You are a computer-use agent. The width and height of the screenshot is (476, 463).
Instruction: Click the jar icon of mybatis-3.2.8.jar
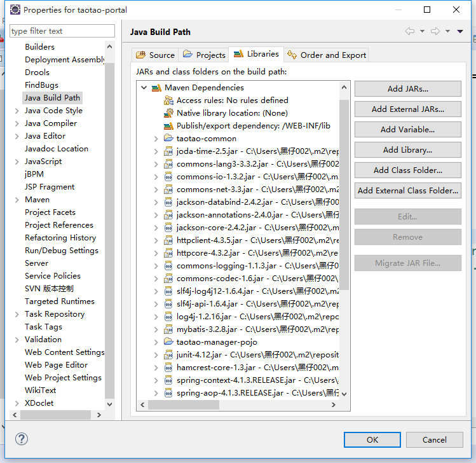tap(168, 329)
